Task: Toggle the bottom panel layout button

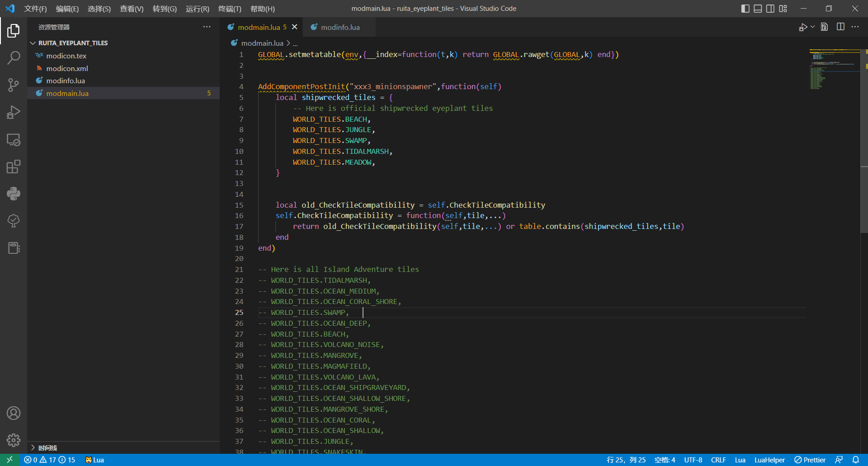Action: [x=758, y=9]
